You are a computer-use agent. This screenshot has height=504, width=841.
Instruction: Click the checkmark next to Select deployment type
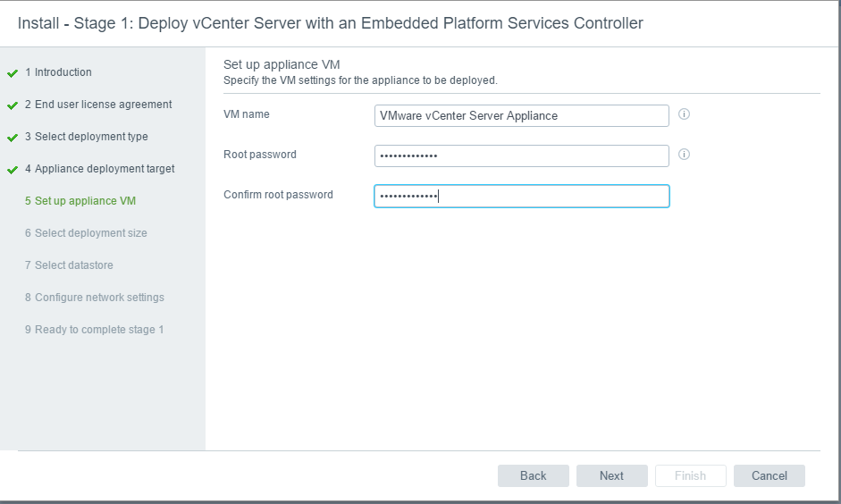[13, 138]
